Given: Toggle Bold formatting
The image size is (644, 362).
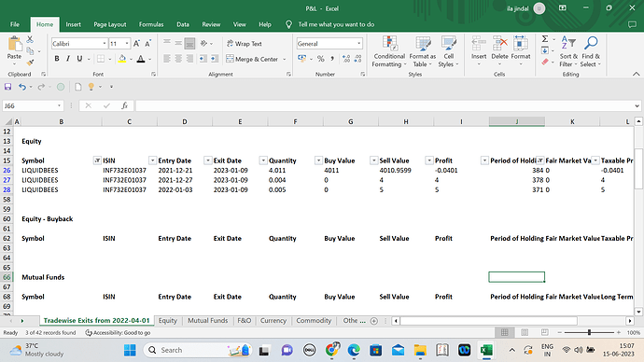Looking at the screenshot, I should point(57,59).
